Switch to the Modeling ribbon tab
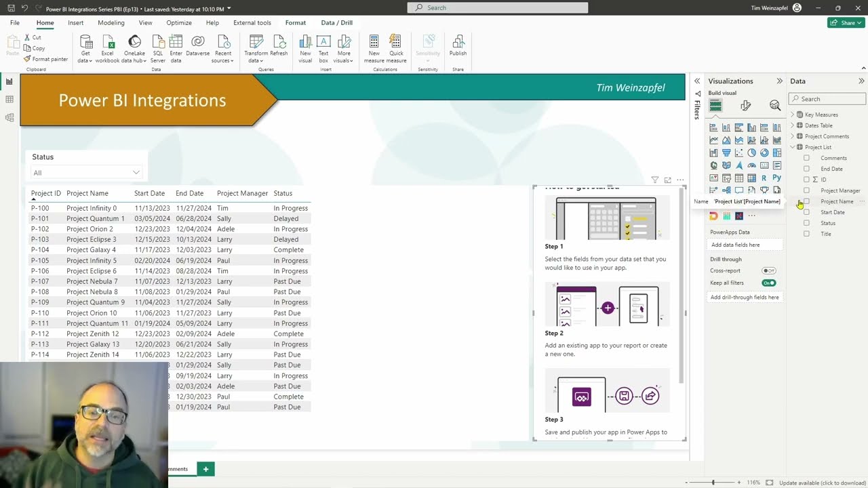The image size is (868, 488). pyautogui.click(x=111, y=22)
